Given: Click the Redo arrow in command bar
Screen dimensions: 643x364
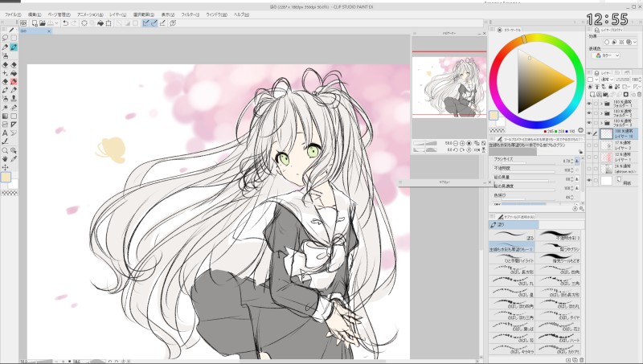Looking at the screenshot, I should 73,23.
